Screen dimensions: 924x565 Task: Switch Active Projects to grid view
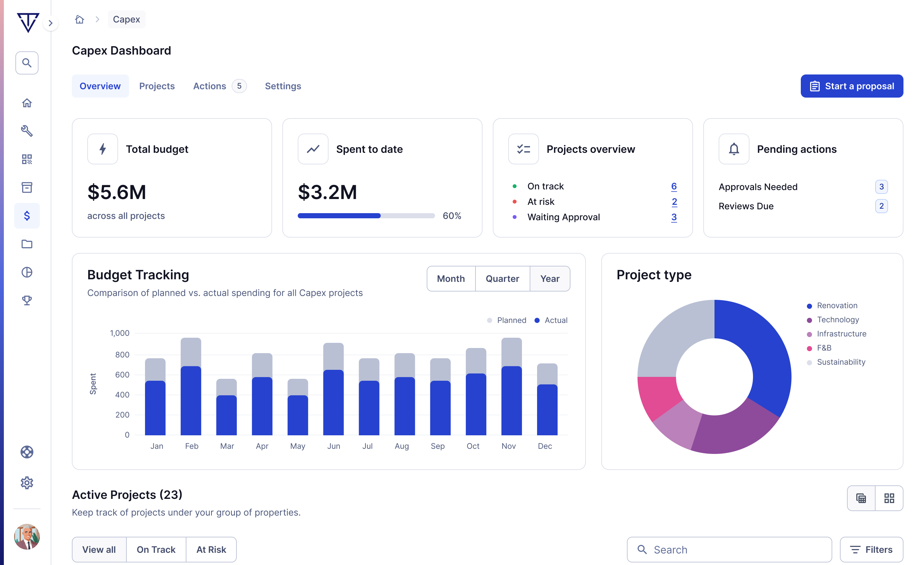click(x=889, y=498)
